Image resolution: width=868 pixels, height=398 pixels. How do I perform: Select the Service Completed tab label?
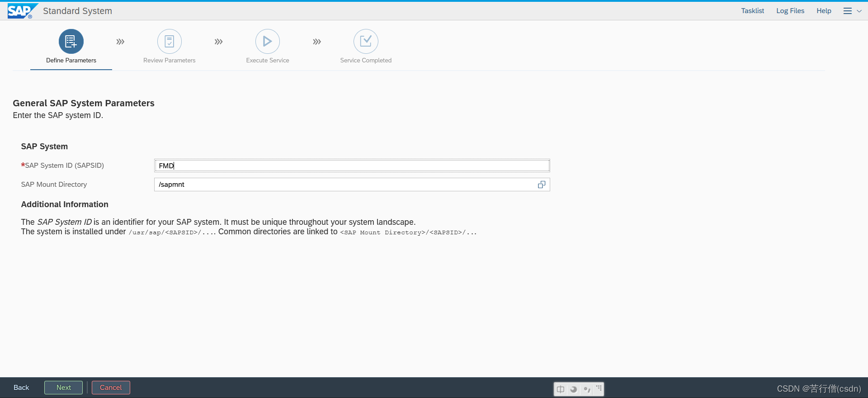tap(366, 60)
